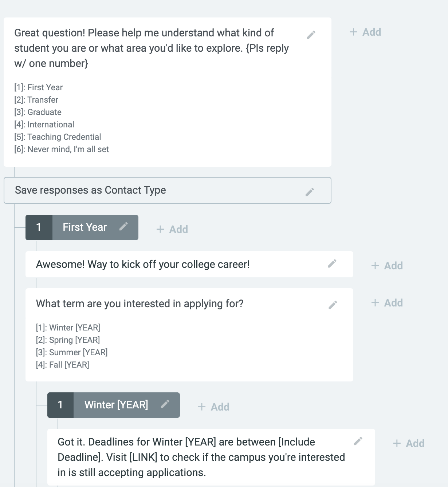Select the Winter [YEAR] branch node
This screenshot has height=487, width=448.
click(x=114, y=405)
